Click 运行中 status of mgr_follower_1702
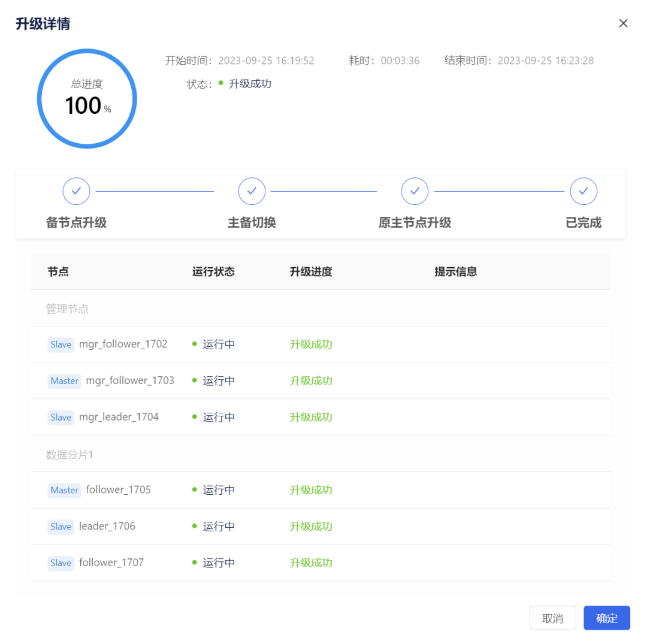The height and width of the screenshot is (644, 647). [219, 344]
